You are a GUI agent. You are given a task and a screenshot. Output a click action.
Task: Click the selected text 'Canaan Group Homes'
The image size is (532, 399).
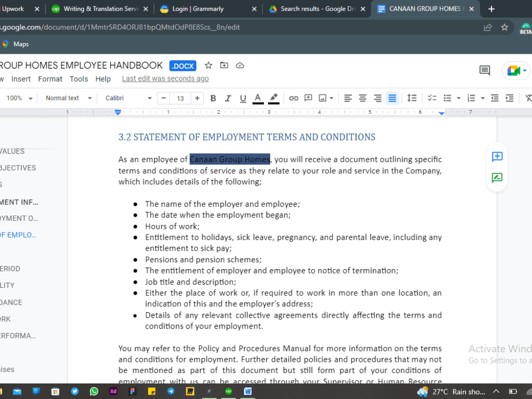pyautogui.click(x=230, y=159)
